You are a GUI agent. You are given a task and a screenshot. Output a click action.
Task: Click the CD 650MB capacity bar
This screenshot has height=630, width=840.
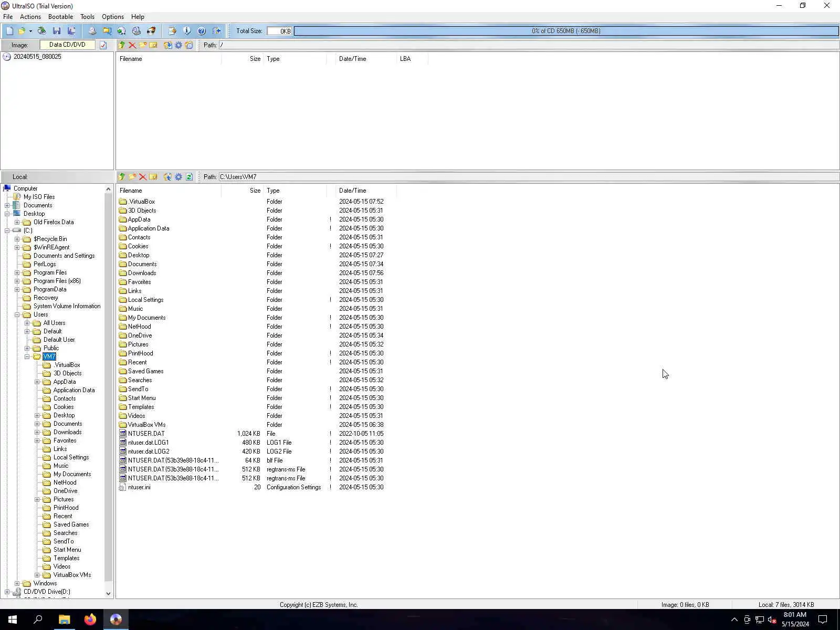tap(566, 31)
